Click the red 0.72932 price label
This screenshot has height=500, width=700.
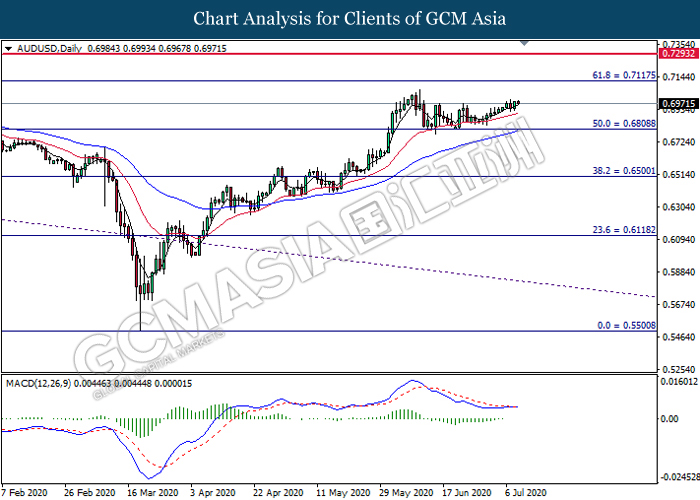(x=678, y=54)
